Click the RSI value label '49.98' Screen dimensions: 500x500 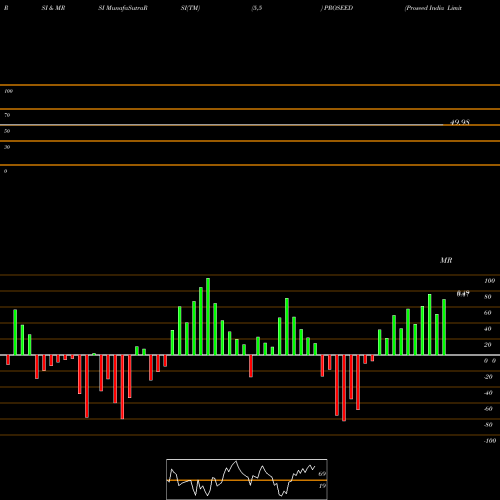460,122
